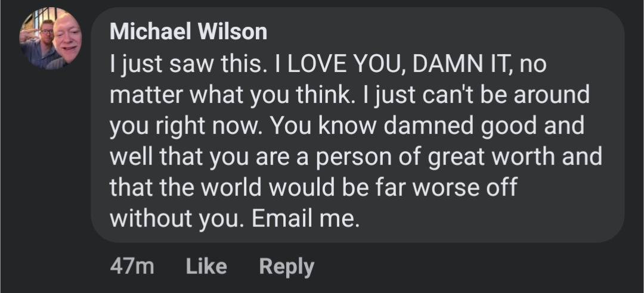Screen dimensions: 644x293
Task: Click the 47m comment timestamp
Action: click(132, 266)
